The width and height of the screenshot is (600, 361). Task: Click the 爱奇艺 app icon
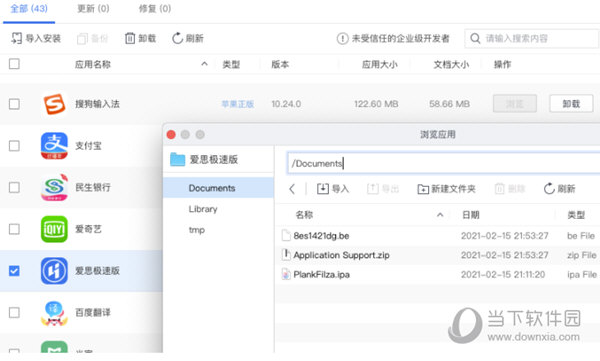point(54,229)
